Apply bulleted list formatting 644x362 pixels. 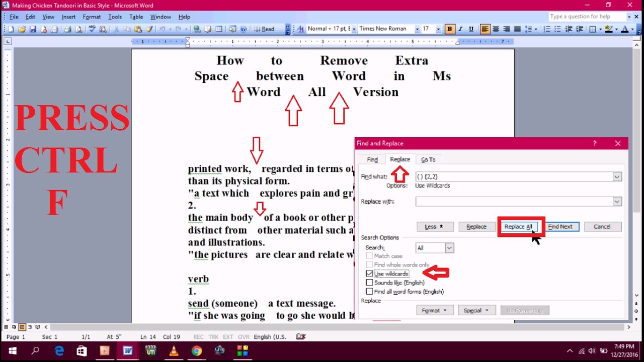[x=557, y=29]
